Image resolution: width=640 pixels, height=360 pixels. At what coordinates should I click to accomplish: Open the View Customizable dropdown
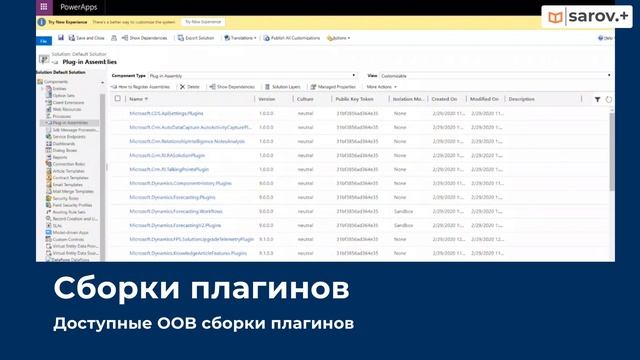pyautogui.click(x=496, y=76)
